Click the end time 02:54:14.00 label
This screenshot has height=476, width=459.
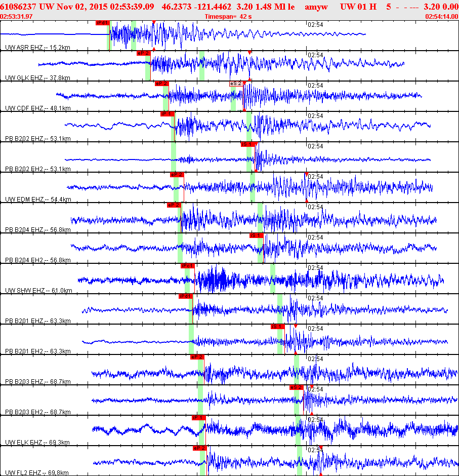442,16
